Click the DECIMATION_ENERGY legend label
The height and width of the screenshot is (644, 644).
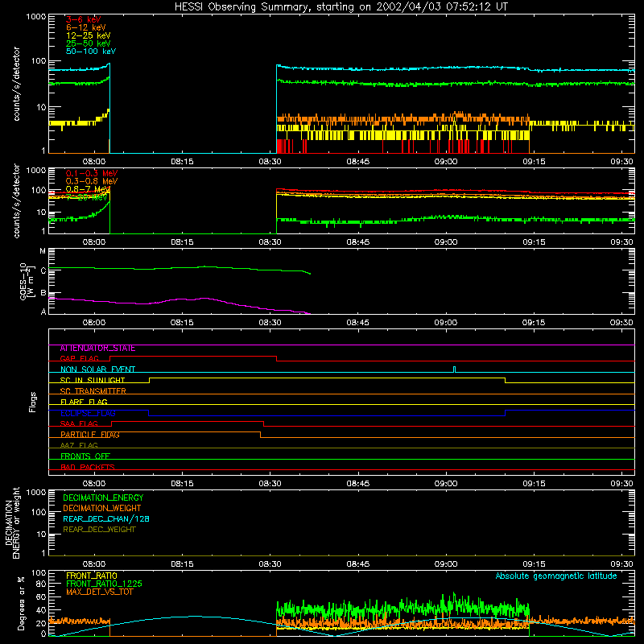click(x=103, y=497)
